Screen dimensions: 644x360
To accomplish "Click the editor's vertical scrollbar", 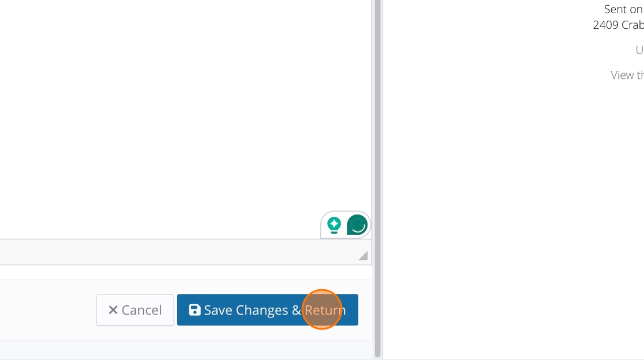I will pyautogui.click(x=377, y=179).
